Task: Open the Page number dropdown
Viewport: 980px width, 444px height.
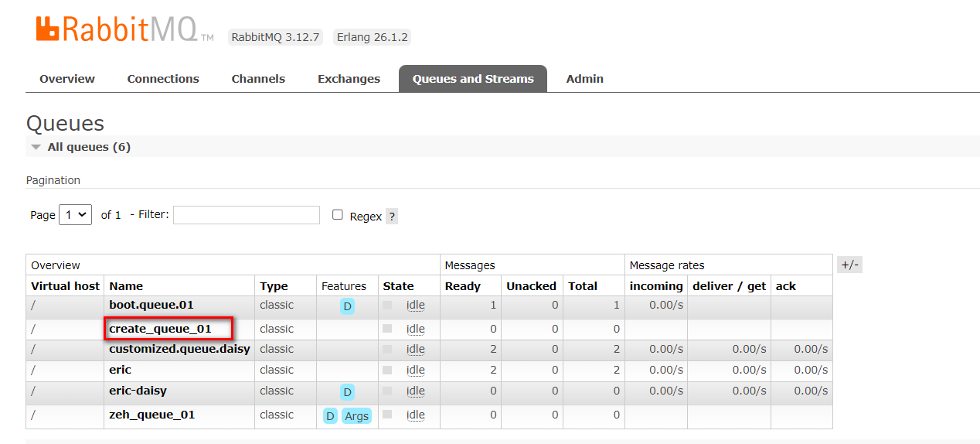Action: [75, 215]
